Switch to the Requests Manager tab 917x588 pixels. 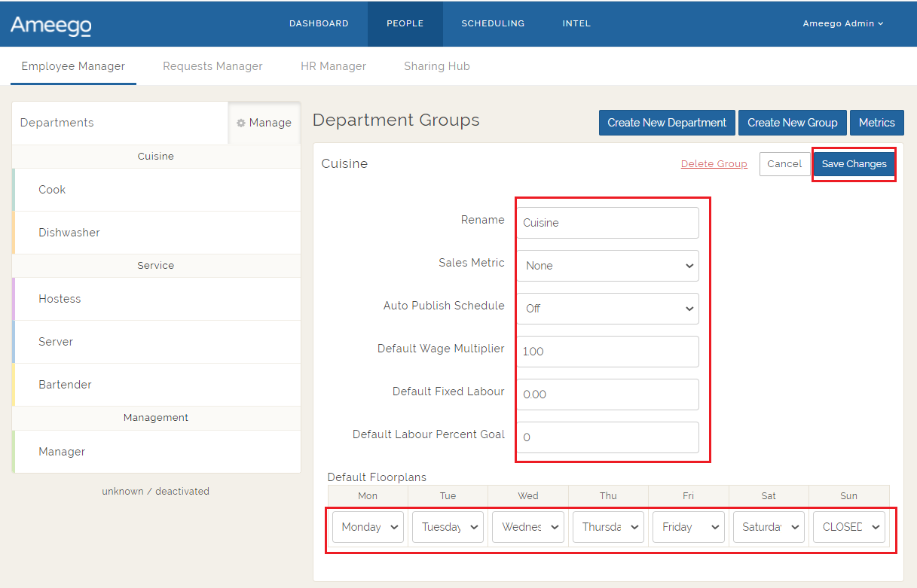(212, 66)
